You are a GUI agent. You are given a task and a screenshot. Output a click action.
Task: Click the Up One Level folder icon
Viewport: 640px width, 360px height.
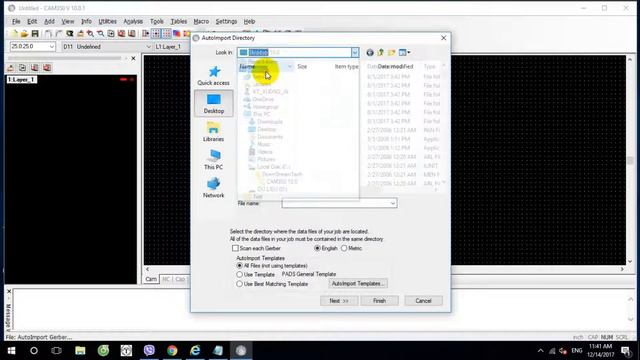click(380, 52)
